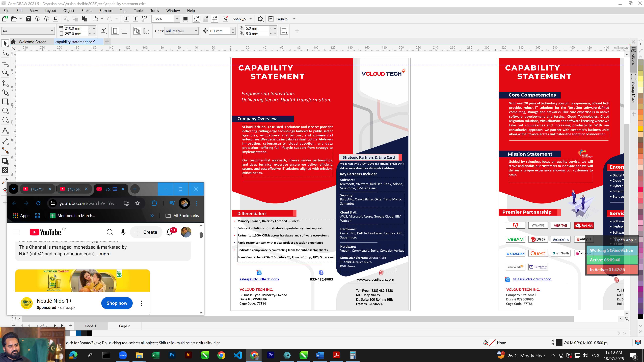Toggle Portrait orientation button
The width and height of the screenshot is (644, 362).
(x=115, y=31)
